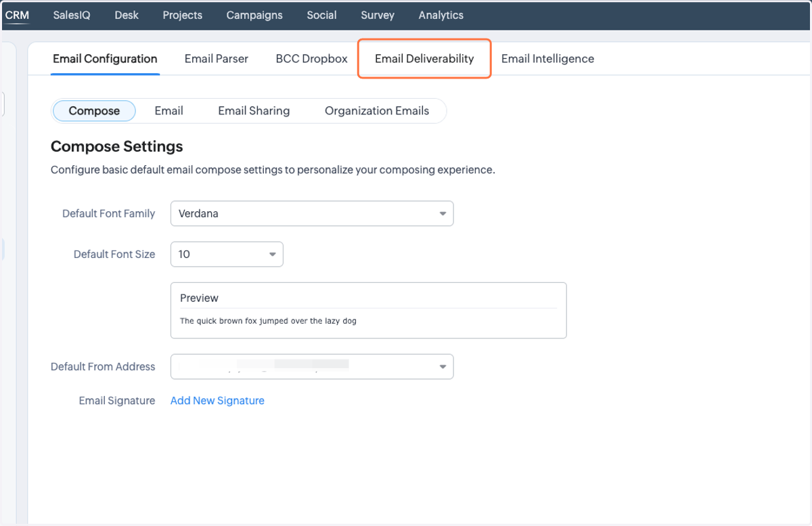
Task: Select the Email Configuration tab
Action: point(105,59)
